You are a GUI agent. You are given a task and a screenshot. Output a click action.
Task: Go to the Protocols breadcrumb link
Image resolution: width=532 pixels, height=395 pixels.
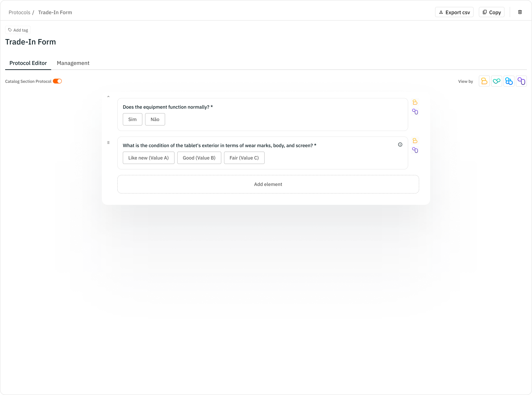pos(19,12)
